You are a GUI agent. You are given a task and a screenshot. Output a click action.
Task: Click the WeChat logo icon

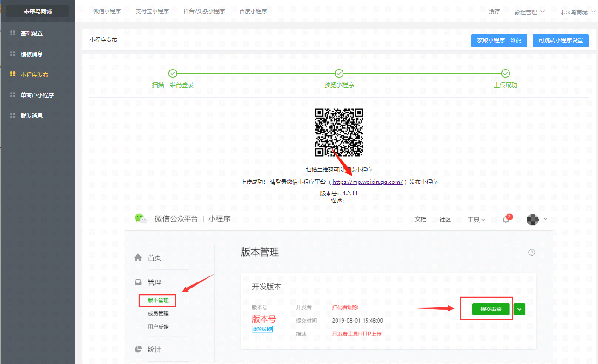pos(141,218)
